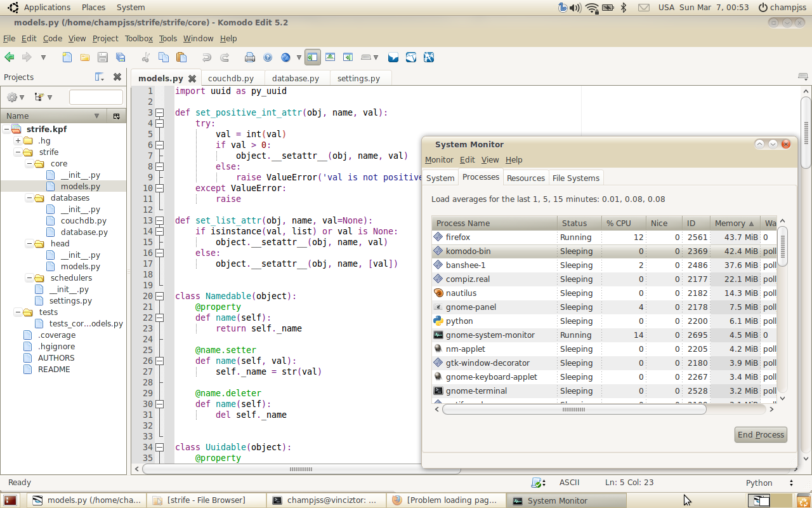Click the green Back navigation arrow
The width and height of the screenshot is (812, 508).
click(x=10, y=57)
